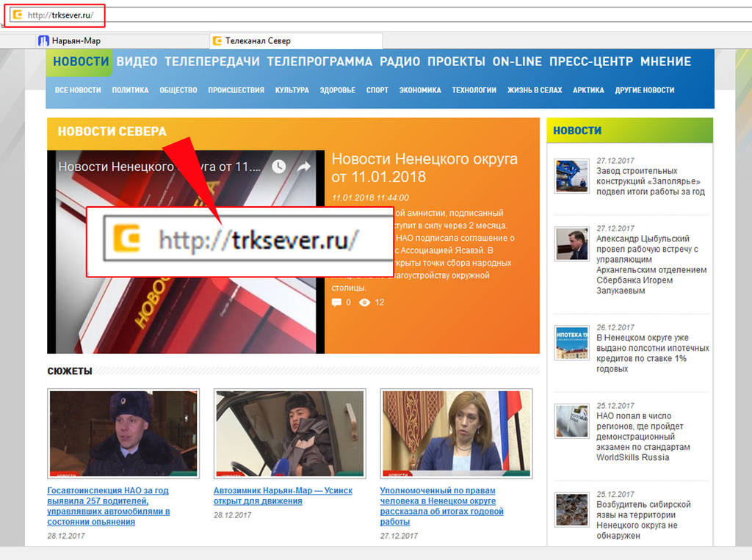Click the Цыбульский meeting sidebar thumbnail
Screen dimensions: 752x560
click(571, 244)
